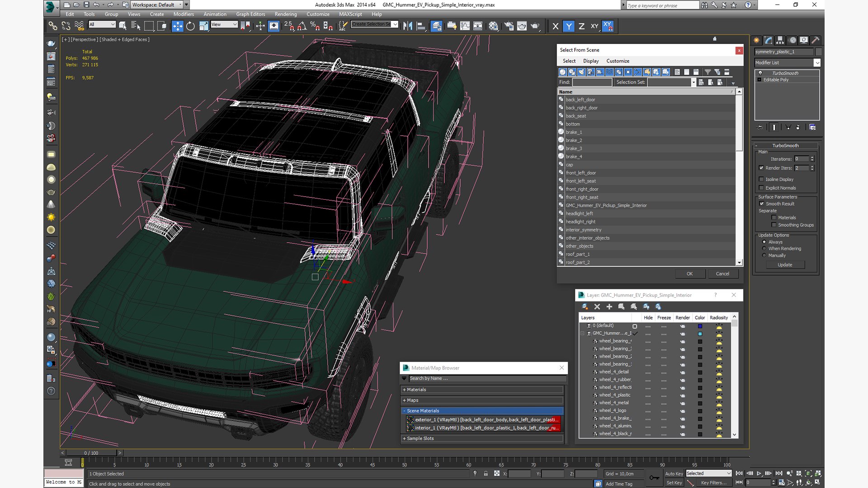Open the Modifiers menu

coord(184,14)
